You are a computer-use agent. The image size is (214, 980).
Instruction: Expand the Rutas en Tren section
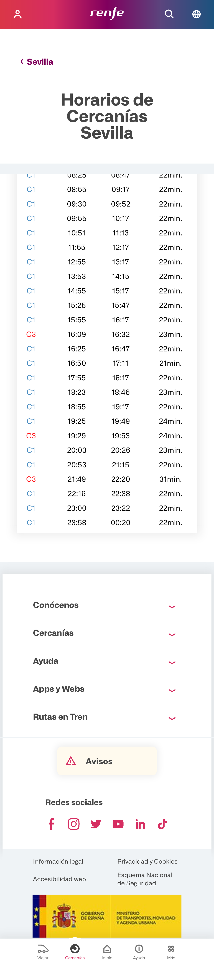pyautogui.click(x=107, y=717)
